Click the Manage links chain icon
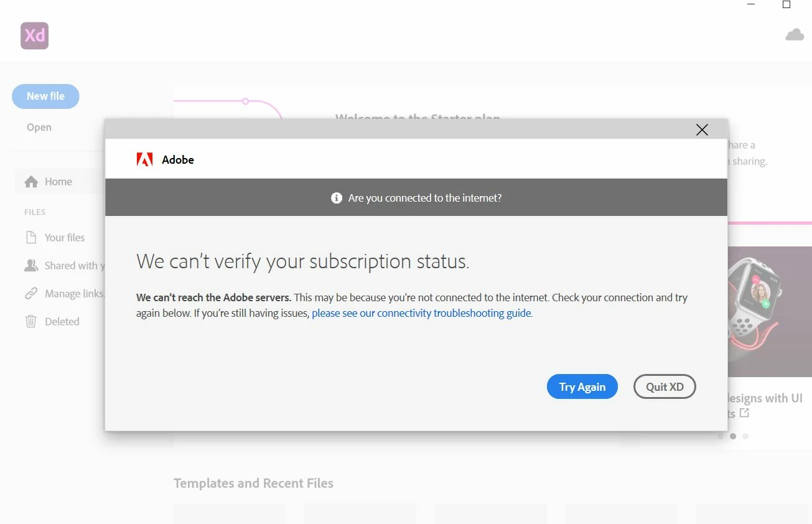 pos(31,294)
